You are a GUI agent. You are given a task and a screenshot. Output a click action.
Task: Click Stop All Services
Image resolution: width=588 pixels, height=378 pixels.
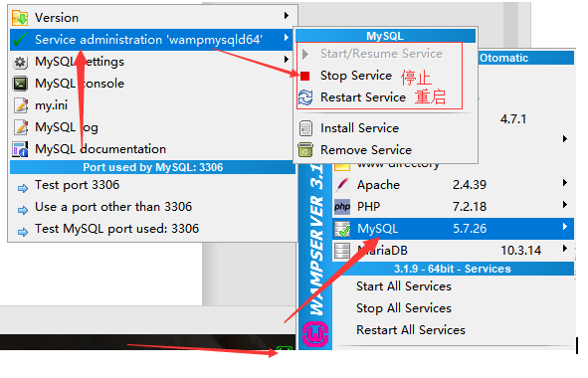click(x=404, y=308)
